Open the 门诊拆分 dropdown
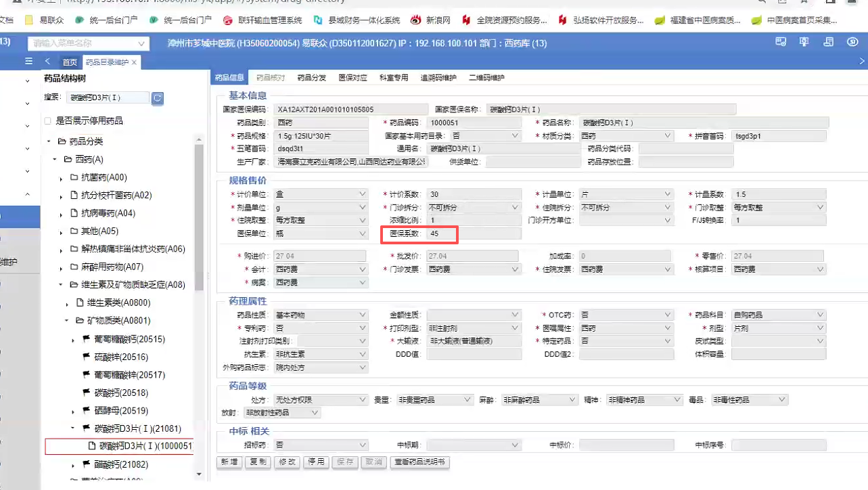The height and width of the screenshot is (490, 868). [x=474, y=207]
